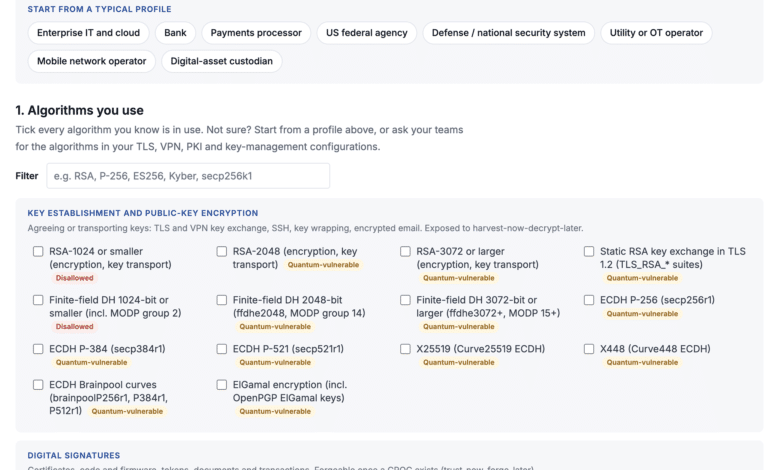Click the '1. Algorithms you use' heading
780x470 pixels.
pyautogui.click(x=80, y=110)
